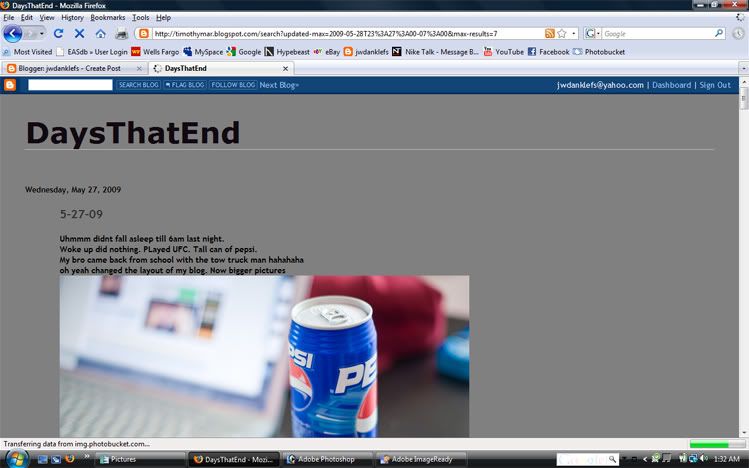749x468 pixels.
Task: Open the Tools menu
Action: pyautogui.click(x=140, y=18)
